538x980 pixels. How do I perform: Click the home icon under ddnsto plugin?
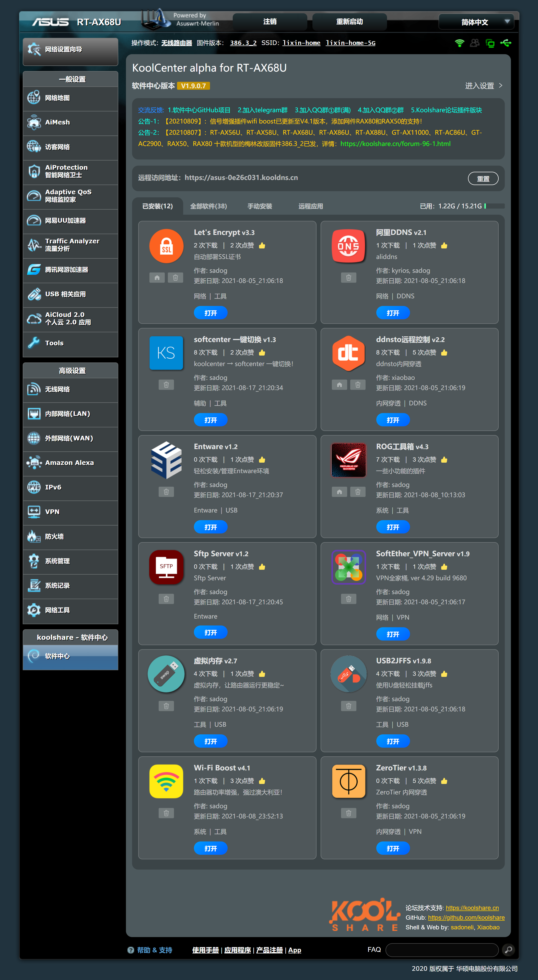click(x=339, y=385)
